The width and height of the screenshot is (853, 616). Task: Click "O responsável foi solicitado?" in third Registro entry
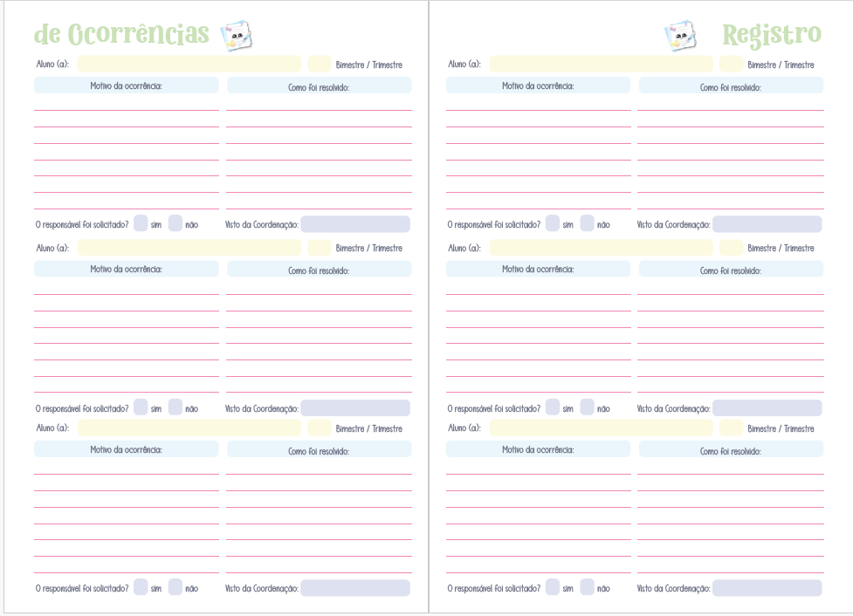(494, 588)
